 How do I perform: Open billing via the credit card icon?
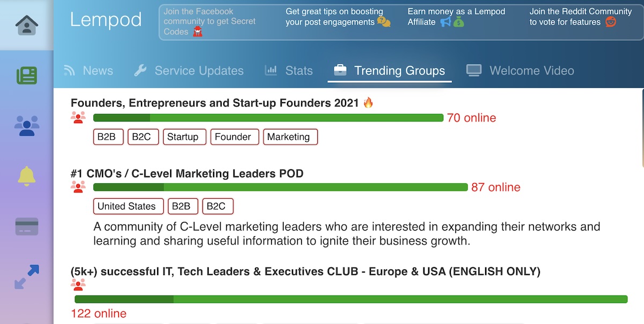click(27, 226)
